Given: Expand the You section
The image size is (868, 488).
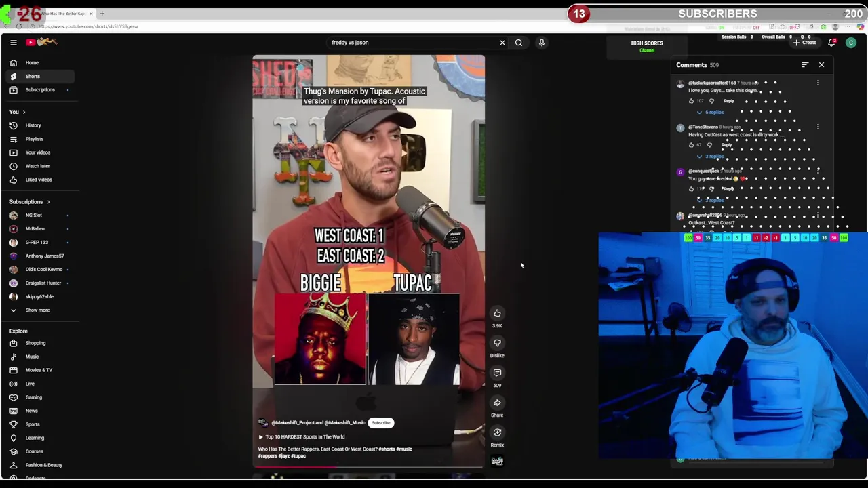Looking at the screenshot, I should (x=17, y=112).
